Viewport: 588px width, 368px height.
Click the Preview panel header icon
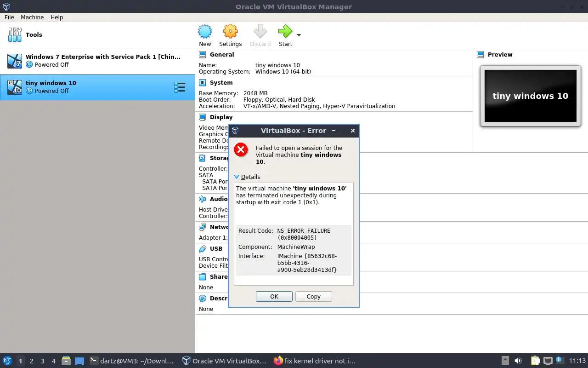click(481, 54)
